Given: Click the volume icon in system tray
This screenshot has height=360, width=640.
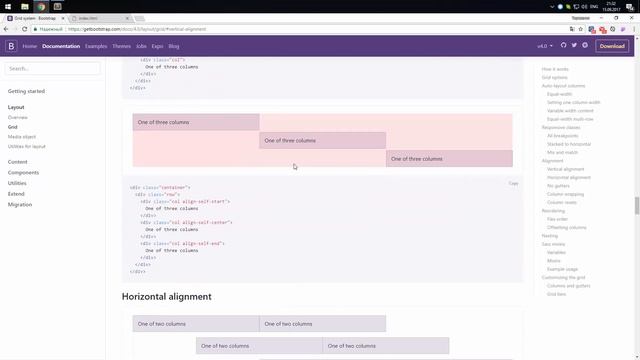Looking at the screenshot, I should (x=584, y=7).
